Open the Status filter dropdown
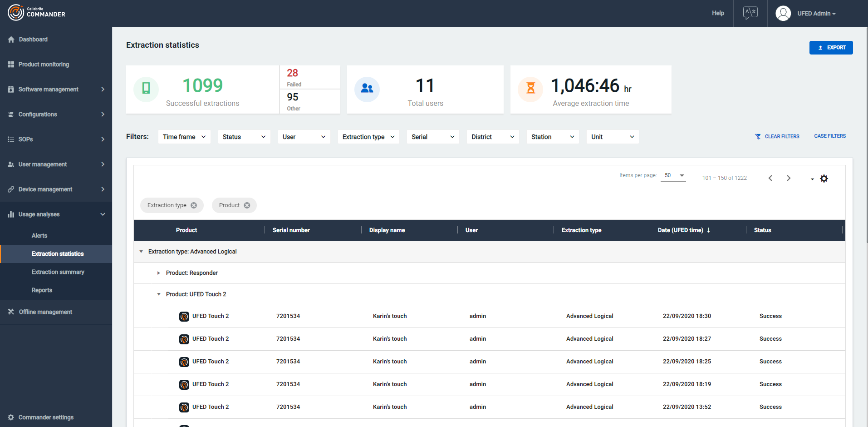Screen dimensions: 868x427 click(244, 137)
